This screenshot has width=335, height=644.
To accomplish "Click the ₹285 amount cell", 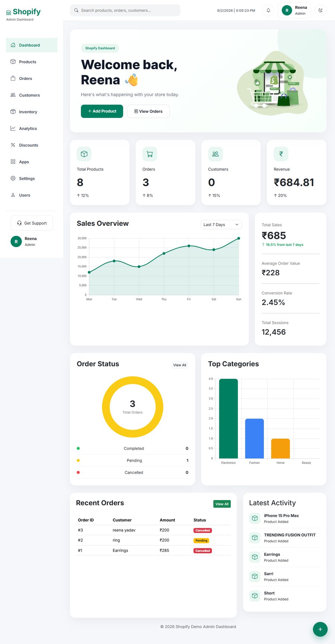I will pyautogui.click(x=164, y=550).
